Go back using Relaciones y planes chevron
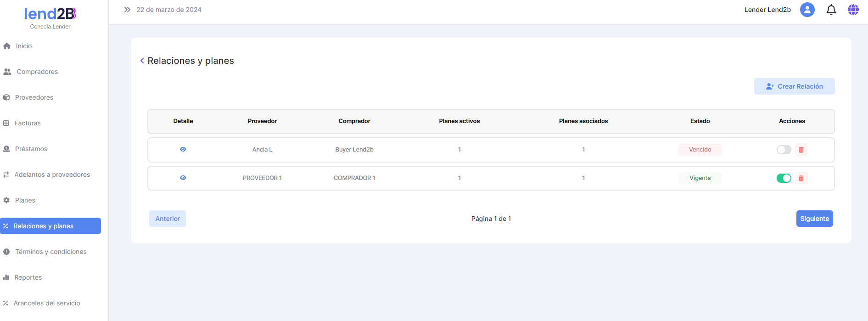The width and height of the screenshot is (868, 321). click(x=142, y=61)
